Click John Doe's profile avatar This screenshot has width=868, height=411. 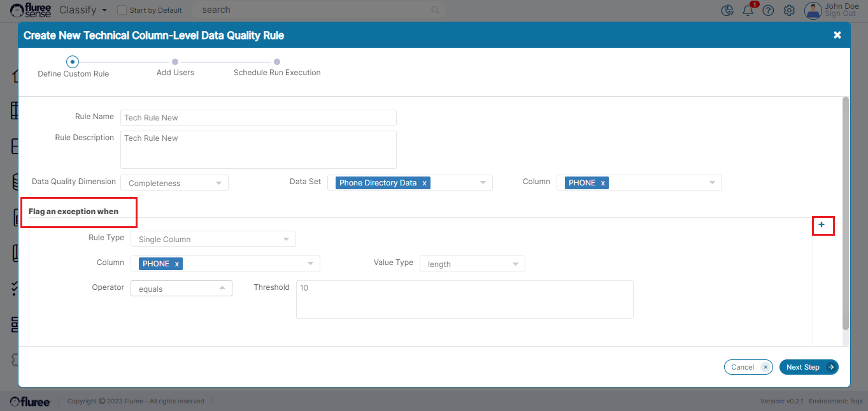pyautogui.click(x=813, y=10)
